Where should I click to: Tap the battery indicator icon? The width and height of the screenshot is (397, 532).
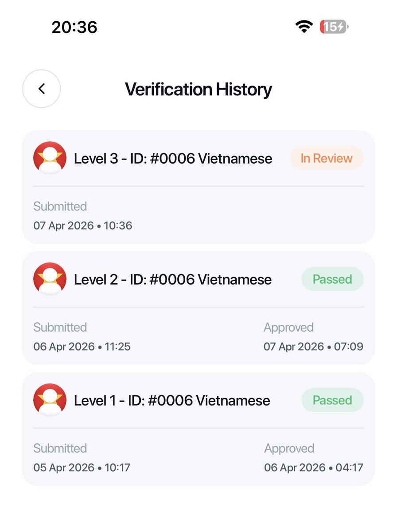[x=334, y=27]
